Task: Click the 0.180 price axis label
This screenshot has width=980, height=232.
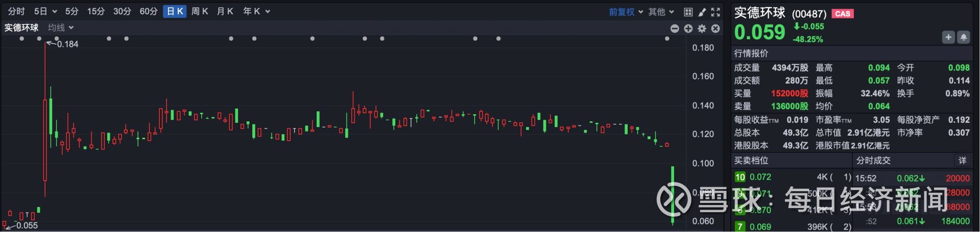Action: (703, 48)
